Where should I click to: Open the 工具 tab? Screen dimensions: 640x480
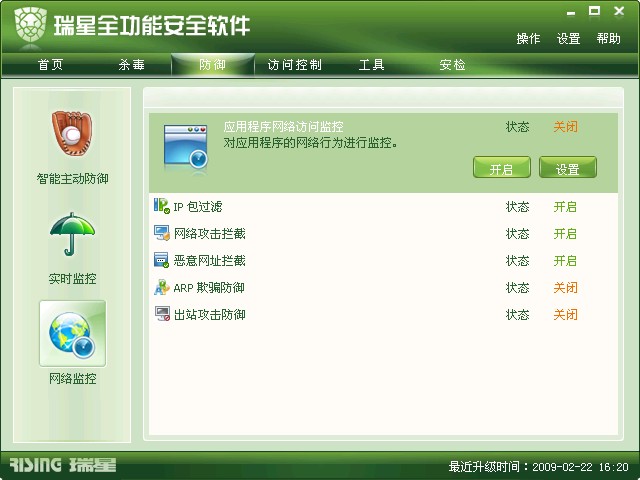371,64
